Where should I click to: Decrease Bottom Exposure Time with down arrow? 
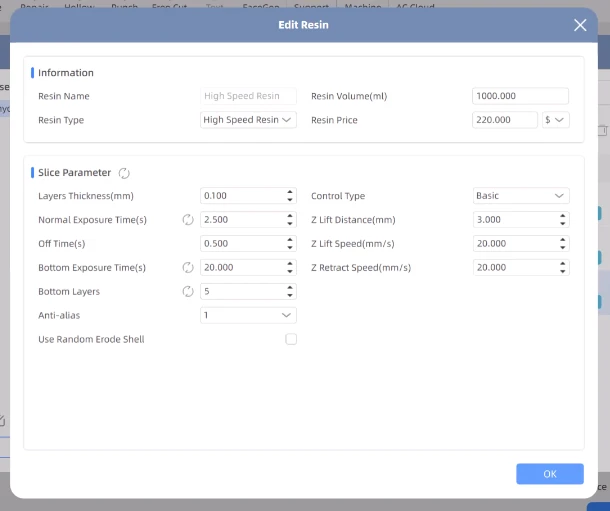pos(290,271)
